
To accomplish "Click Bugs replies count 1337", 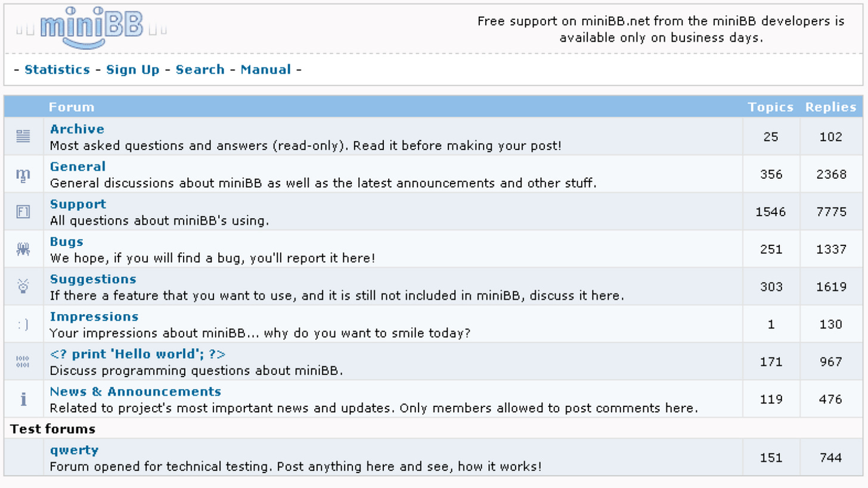I will [831, 249].
